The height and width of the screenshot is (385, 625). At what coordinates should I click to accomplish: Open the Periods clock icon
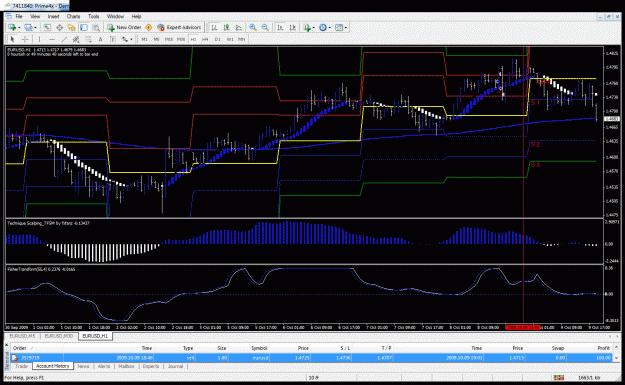(x=323, y=28)
